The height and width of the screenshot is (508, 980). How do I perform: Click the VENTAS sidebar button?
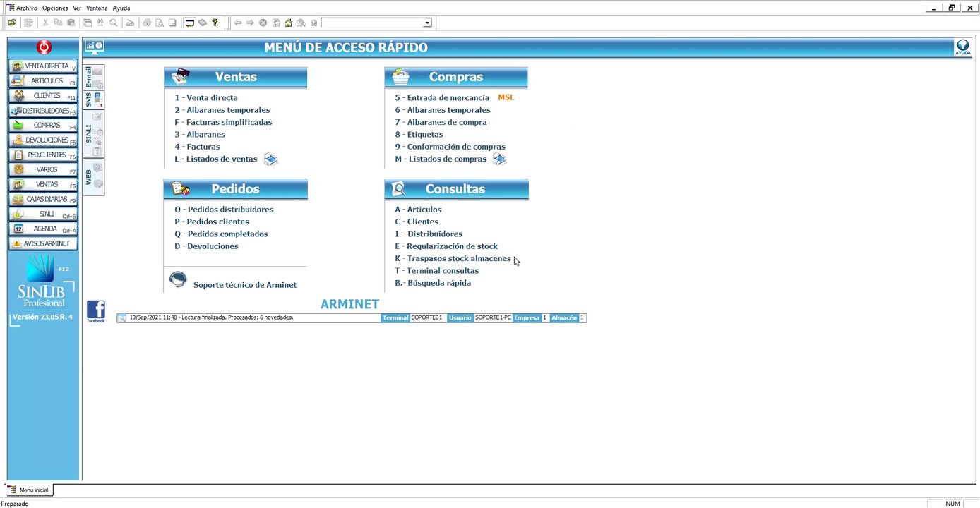pyautogui.click(x=44, y=184)
